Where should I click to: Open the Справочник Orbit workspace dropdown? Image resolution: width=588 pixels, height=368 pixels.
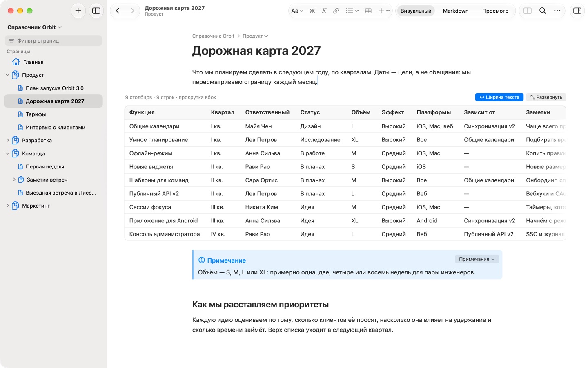pos(35,27)
